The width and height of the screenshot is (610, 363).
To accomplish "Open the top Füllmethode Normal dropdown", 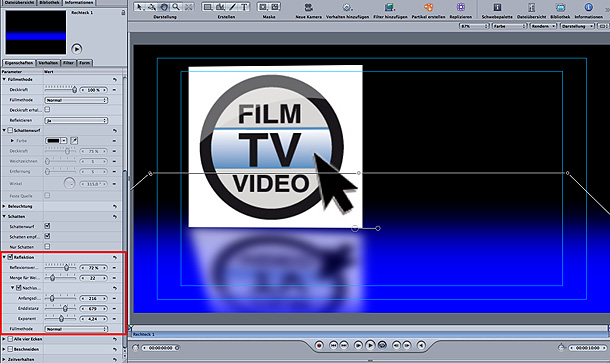I will click(x=76, y=100).
